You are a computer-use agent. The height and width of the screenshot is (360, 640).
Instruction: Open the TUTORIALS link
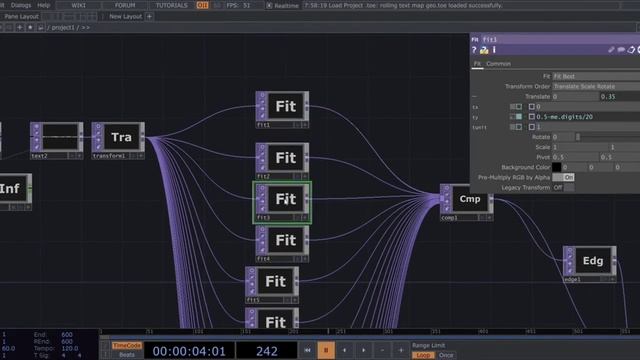point(171,5)
